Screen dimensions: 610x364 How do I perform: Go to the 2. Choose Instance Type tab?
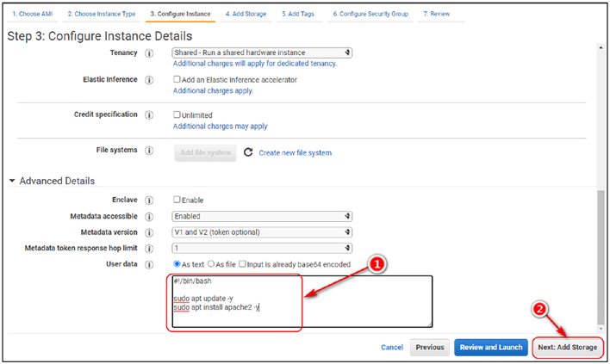tap(102, 14)
